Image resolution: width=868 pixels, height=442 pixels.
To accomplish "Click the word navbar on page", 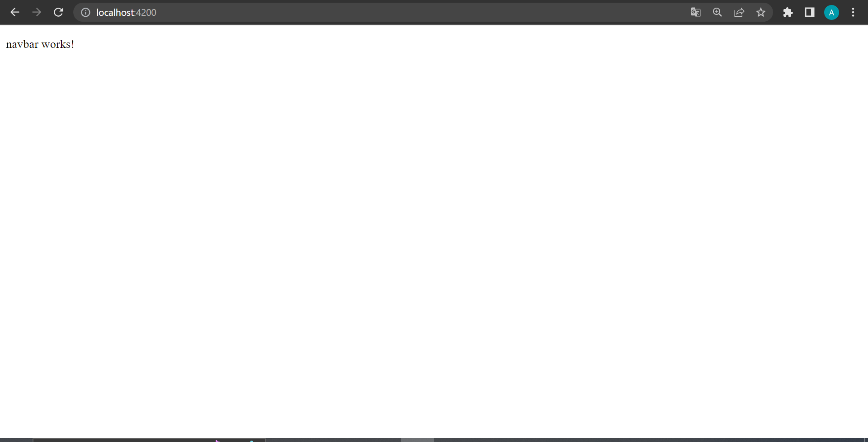I will pos(22,44).
